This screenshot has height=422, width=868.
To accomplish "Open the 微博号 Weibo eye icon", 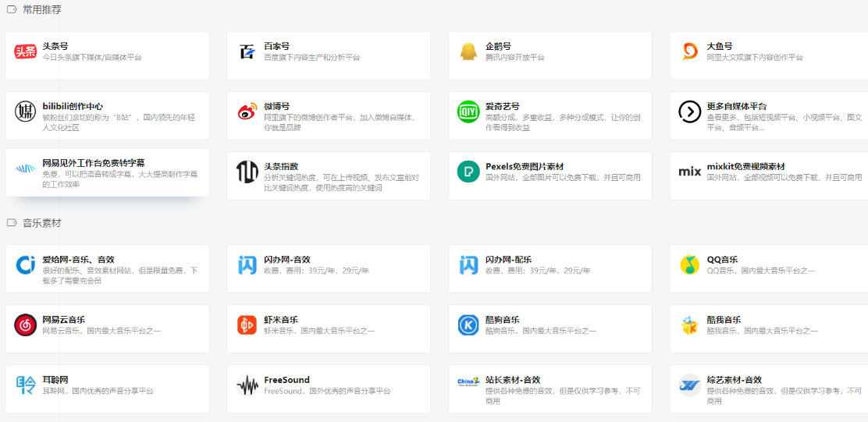I will (247, 112).
